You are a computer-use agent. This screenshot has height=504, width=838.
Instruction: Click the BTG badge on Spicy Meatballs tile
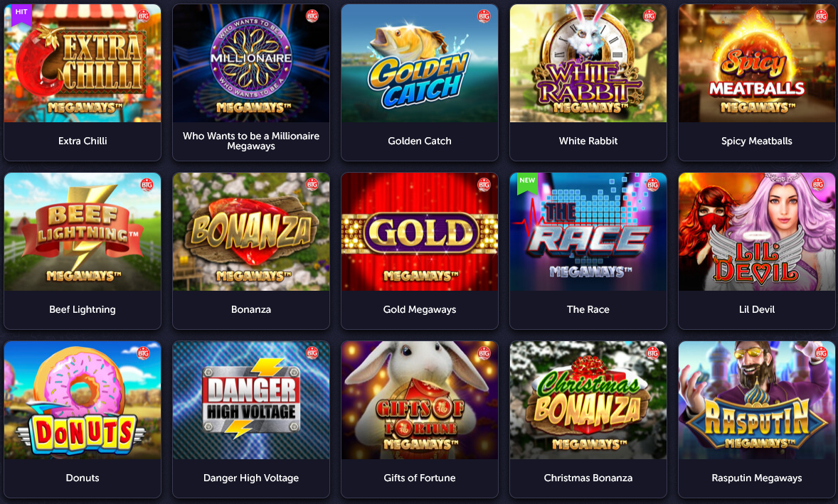pyautogui.click(x=821, y=16)
